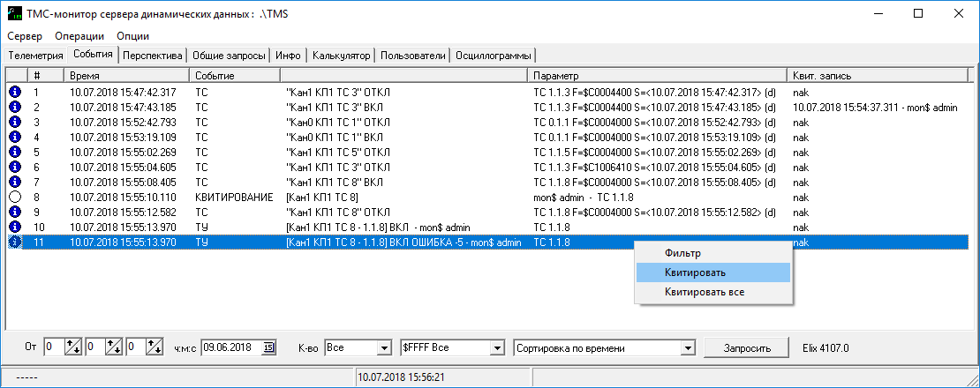Click the info icon on event row 3
This screenshot has height=388, width=980.
[x=14, y=122]
